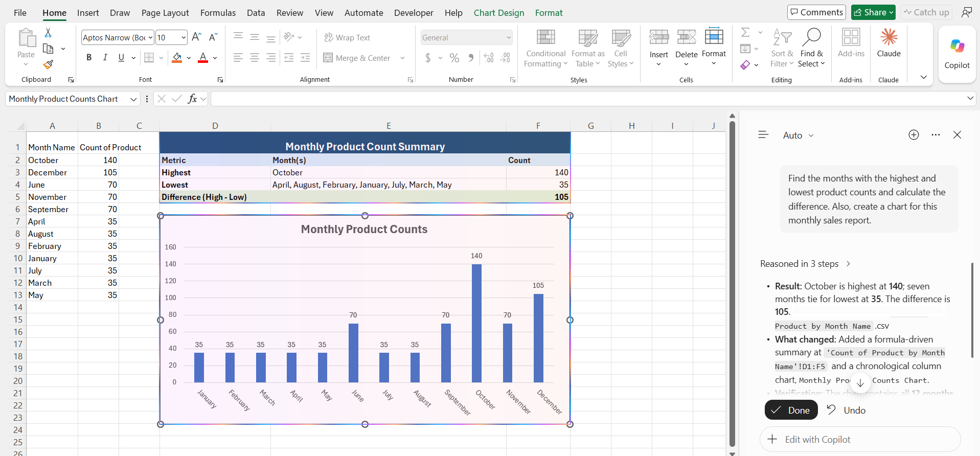Screen dimensions: 980x456
Task: Click inside the formula bar
Action: [x=588, y=99]
